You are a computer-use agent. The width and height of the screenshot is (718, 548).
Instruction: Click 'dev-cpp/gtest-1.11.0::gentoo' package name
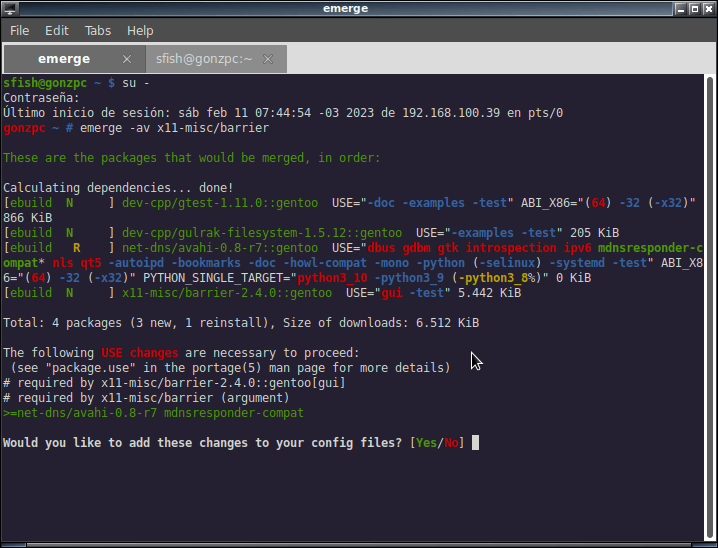(220, 203)
